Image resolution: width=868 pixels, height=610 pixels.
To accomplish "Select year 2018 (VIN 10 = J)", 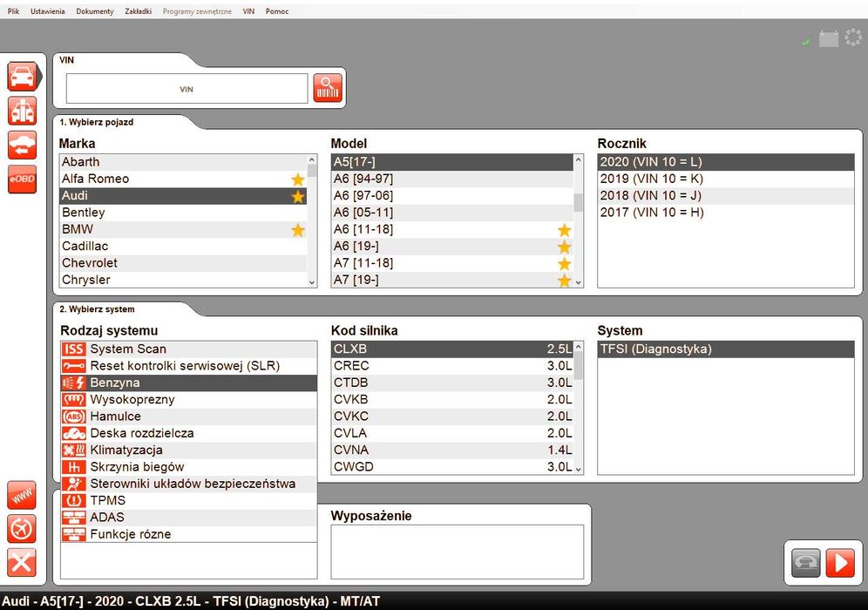I will pyautogui.click(x=726, y=195).
